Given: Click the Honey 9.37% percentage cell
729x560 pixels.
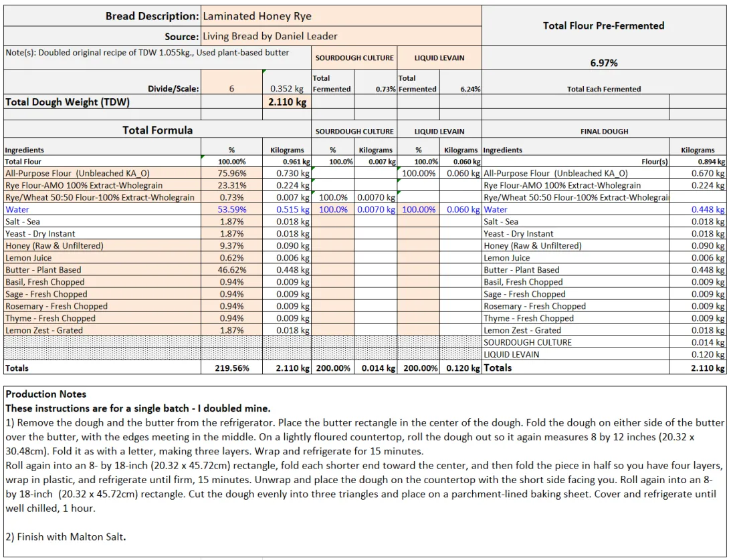Looking at the screenshot, I should [232, 246].
